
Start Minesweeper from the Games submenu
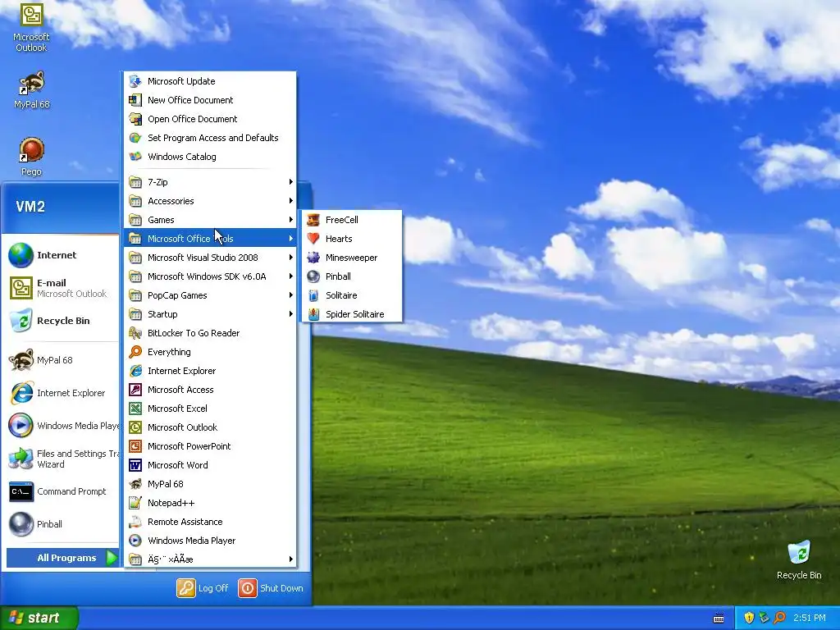pos(352,258)
